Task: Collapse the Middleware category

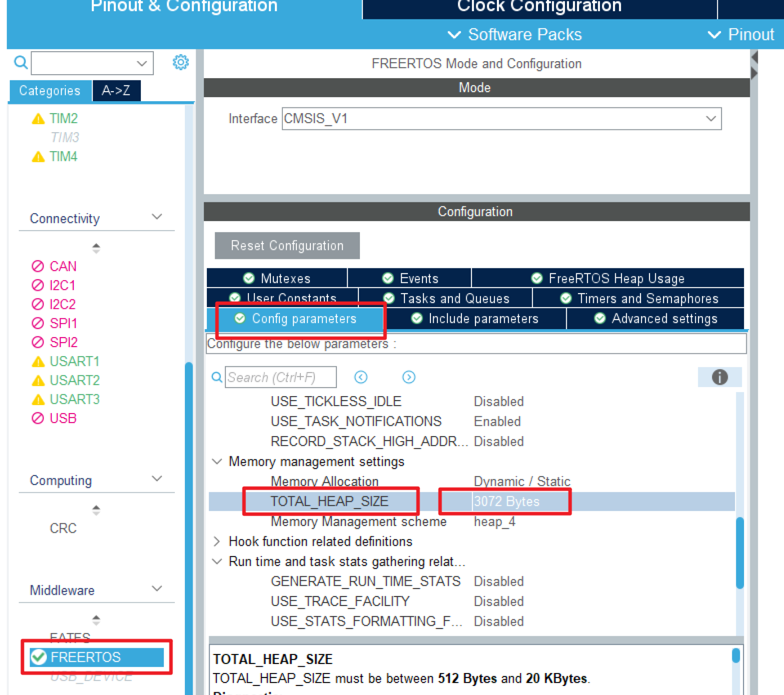Action: pos(157,588)
